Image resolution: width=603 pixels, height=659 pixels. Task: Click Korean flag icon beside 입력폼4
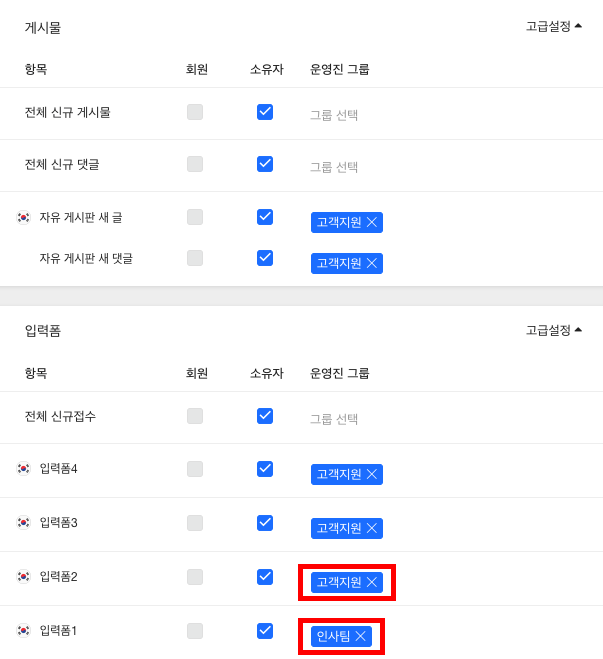pyautogui.click(x=24, y=468)
